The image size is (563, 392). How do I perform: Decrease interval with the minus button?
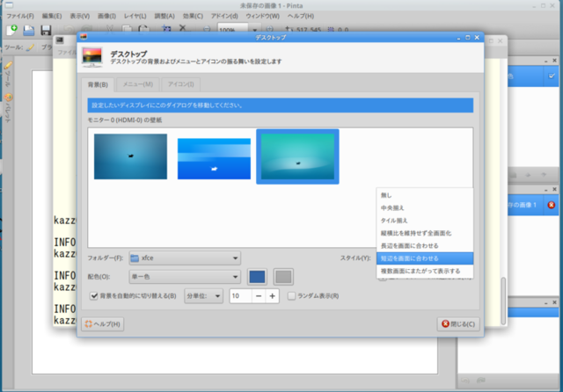point(259,296)
